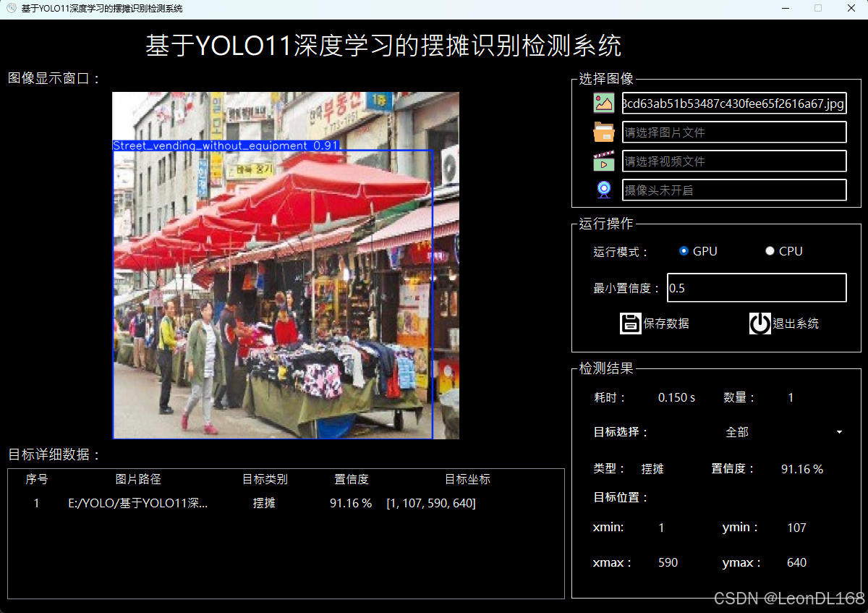
Task: Click the webcam camera icon
Action: coord(604,190)
